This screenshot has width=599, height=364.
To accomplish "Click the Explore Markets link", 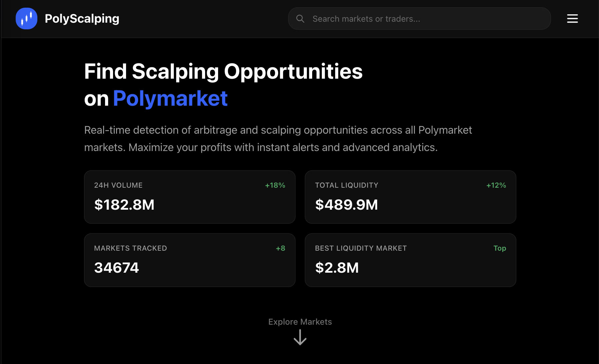I will pos(300,322).
